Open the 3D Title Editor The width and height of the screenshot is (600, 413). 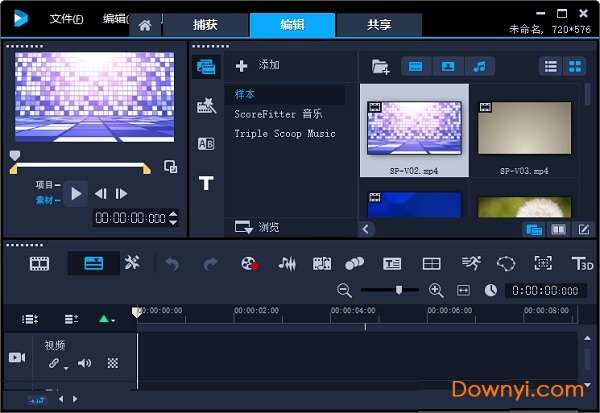pos(582,263)
